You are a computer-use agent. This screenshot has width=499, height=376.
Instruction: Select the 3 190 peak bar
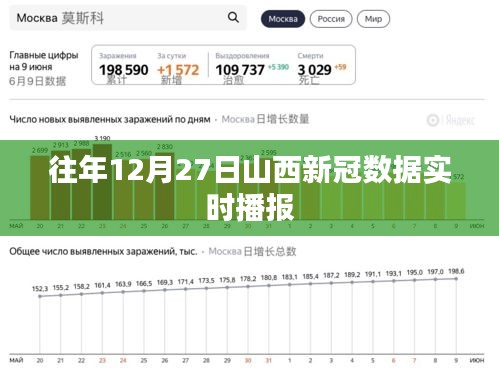click(x=102, y=181)
